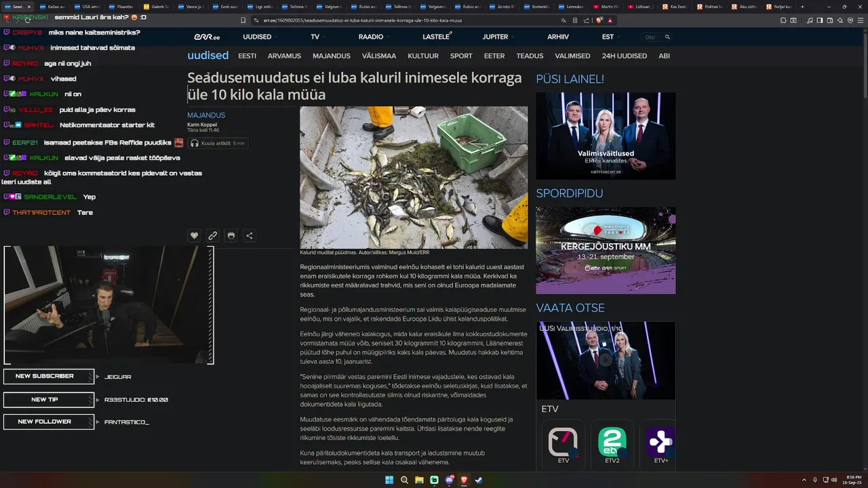868x488 pixels.
Task: Open UUDISED in top navigation
Action: click(x=257, y=37)
